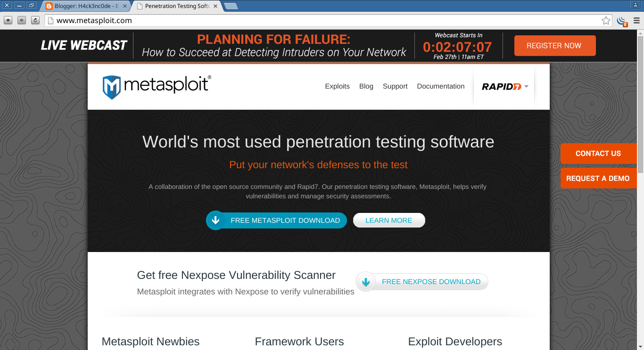The height and width of the screenshot is (350, 644).
Task: Go to the Documentation section
Action: click(440, 86)
